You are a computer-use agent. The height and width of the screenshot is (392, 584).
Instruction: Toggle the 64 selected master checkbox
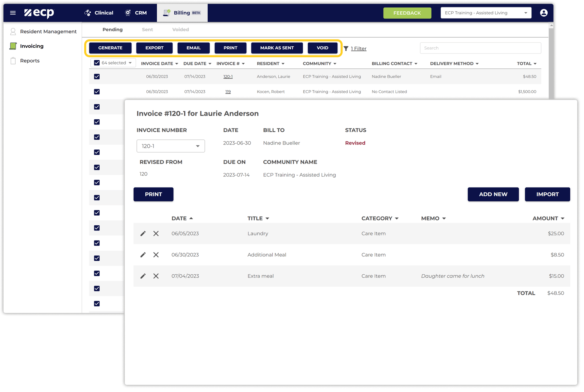pos(96,63)
